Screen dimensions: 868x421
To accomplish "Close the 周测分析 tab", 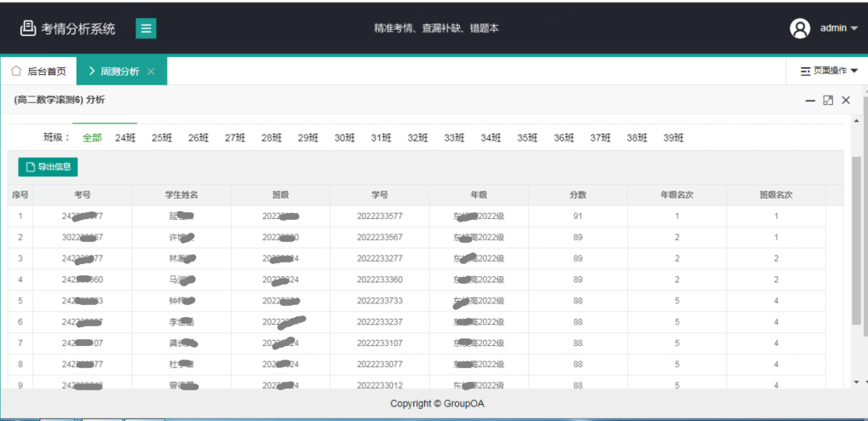I will tap(151, 72).
